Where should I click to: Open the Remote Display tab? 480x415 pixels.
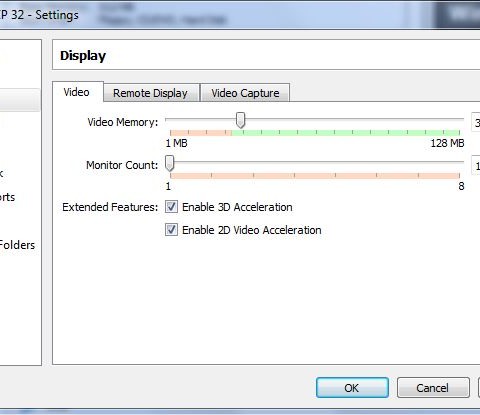pos(151,93)
